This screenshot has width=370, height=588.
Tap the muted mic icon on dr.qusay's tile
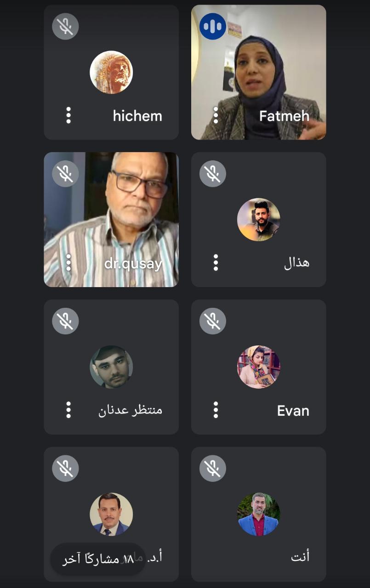pos(65,174)
